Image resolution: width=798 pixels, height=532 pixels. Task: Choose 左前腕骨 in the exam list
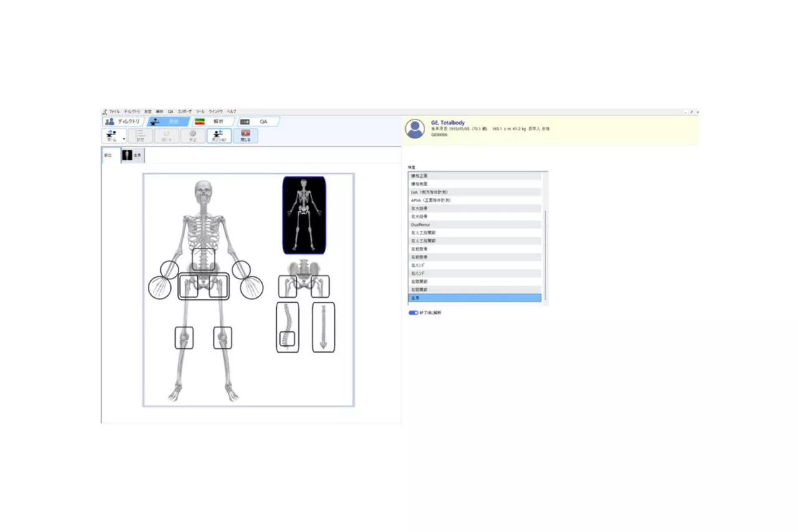474,249
